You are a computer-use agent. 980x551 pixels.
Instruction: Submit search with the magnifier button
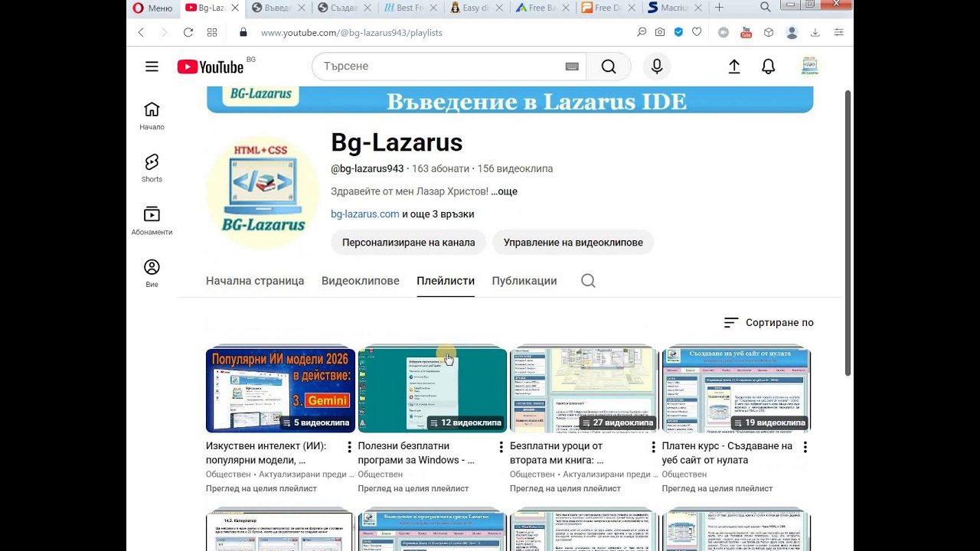point(609,67)
